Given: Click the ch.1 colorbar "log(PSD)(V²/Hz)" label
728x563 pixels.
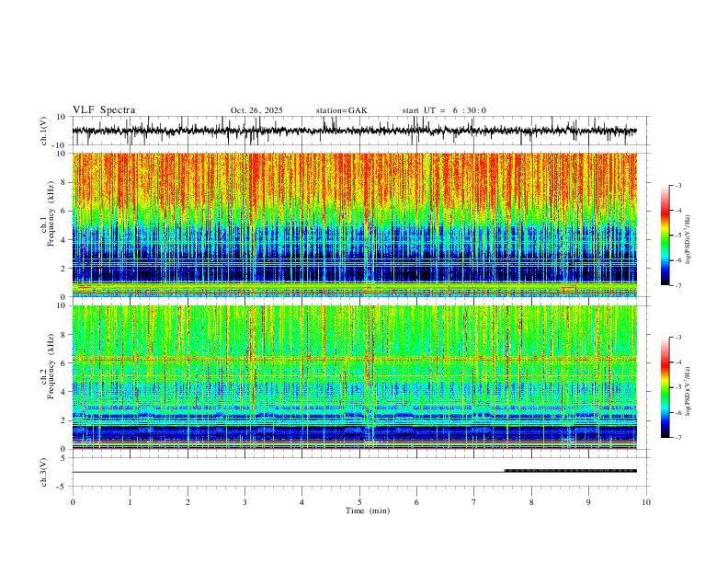Looking at the screenshot, I should (x=688, y=240).
